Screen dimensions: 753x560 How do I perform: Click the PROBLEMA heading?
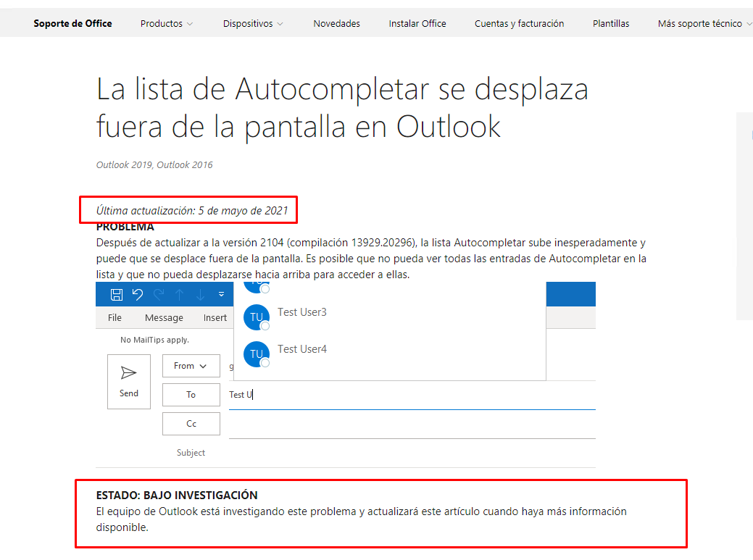[125, 227]
